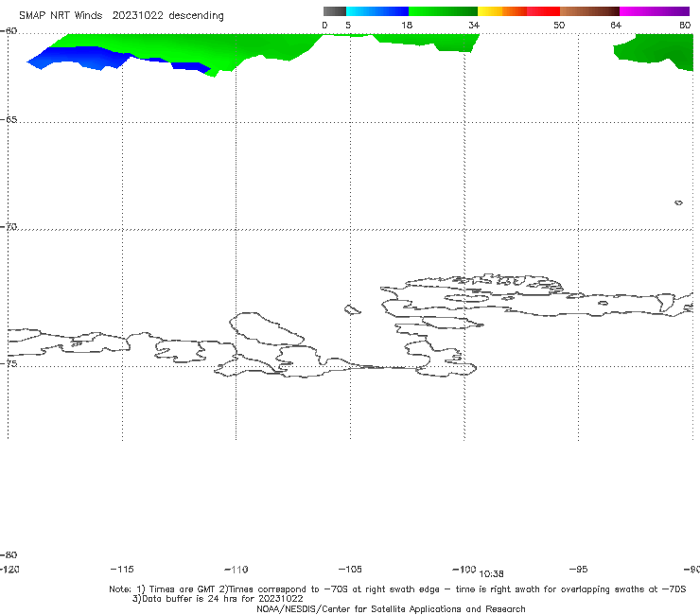Click the -110 longitude axis label

coord(236,570)
